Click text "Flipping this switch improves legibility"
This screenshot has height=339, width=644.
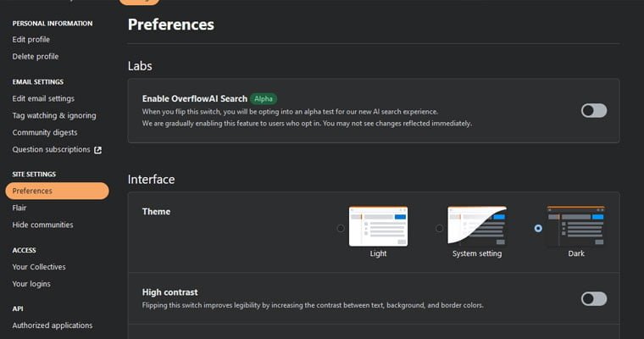click(202, 305)
